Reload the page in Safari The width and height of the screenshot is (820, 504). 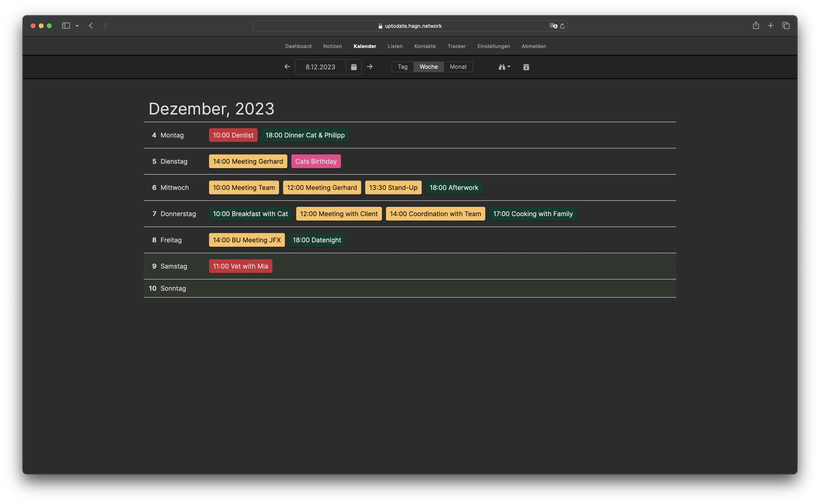click(562, 26)
